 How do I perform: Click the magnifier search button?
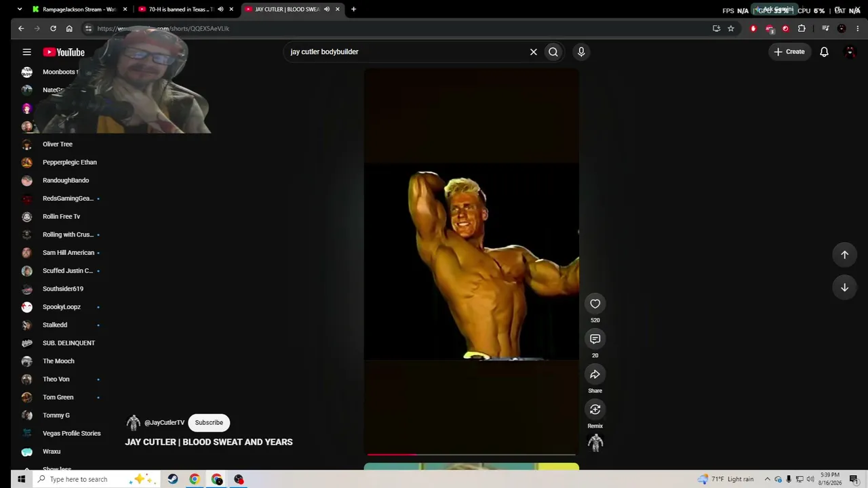click(553, 52)
